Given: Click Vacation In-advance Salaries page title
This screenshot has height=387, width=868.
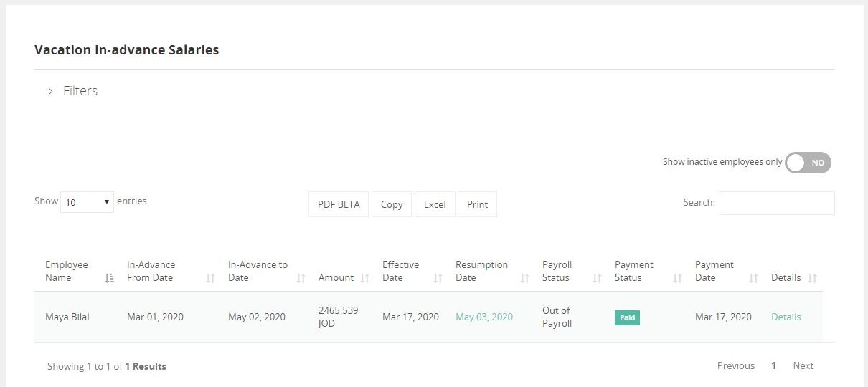Looking at the screenshot, I should click(x=127, y=50).
